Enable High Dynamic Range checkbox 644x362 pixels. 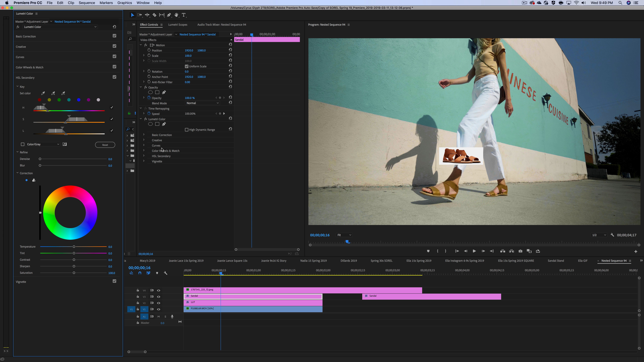[187, 130]
